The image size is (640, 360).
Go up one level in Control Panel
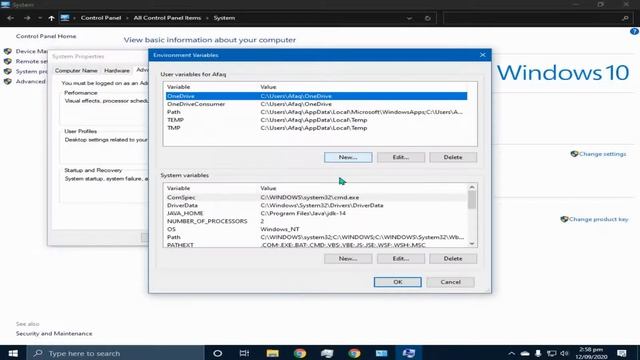pos(51,18)
